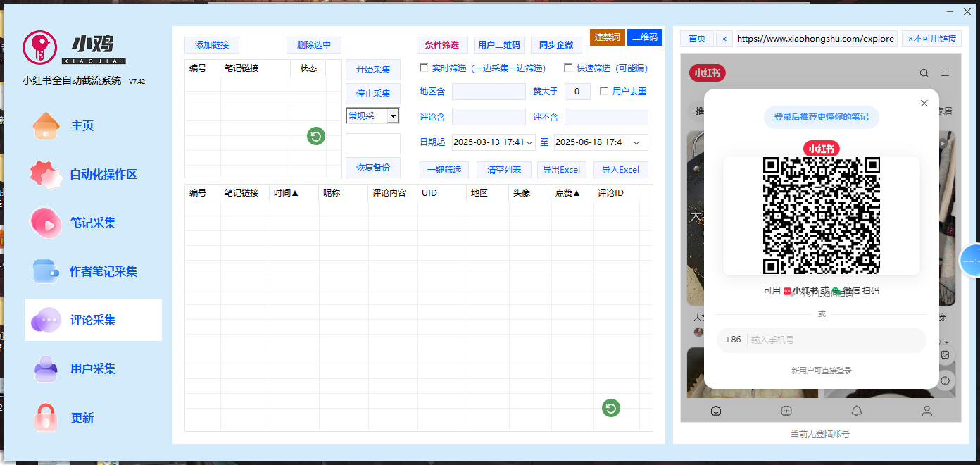Viewport: 980px width, 465px height.
Task: Click the profile icon in bottom bar
Action: 927,411
